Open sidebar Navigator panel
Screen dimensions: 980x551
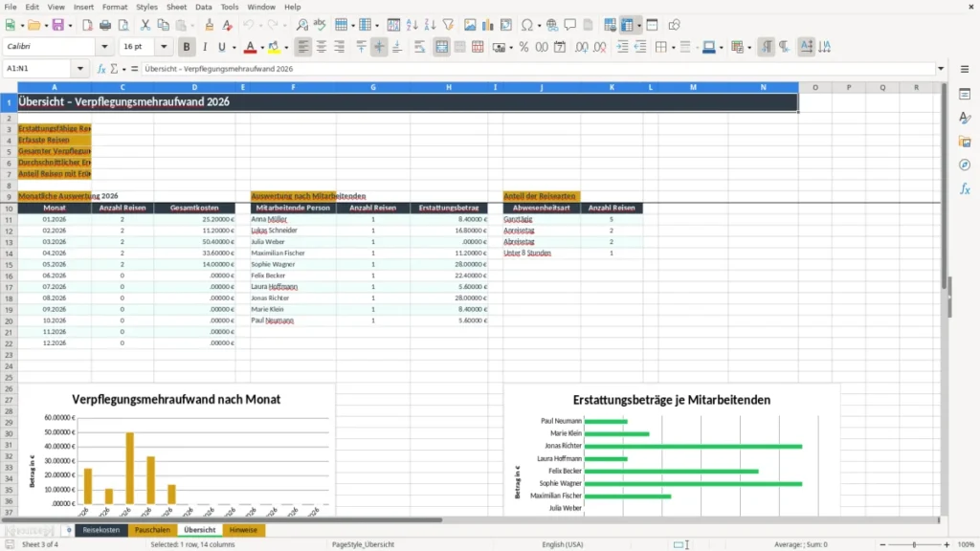tap(965, 165)
